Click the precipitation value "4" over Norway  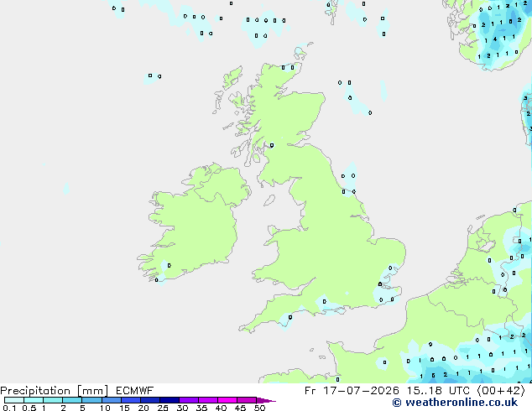click(495, 39)
